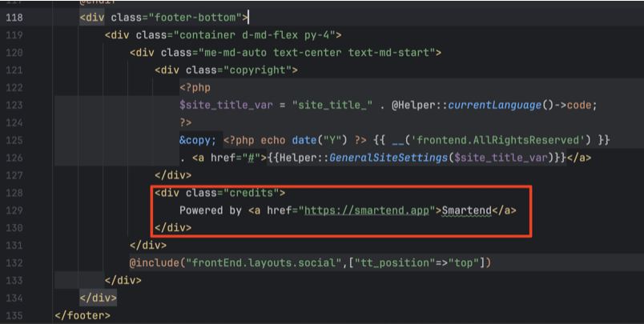644x324 pixels.
Task: Click the "site_title_" string literal
Action: click(332, 106)
